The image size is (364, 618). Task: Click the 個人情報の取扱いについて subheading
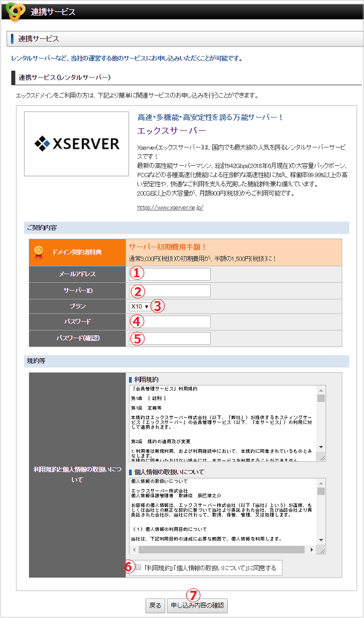click(x=169, y=472)
